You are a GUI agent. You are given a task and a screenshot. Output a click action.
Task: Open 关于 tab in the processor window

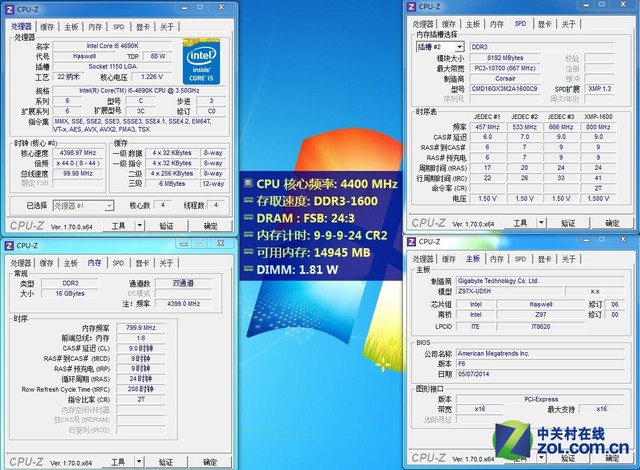click(x=167, y=27)
